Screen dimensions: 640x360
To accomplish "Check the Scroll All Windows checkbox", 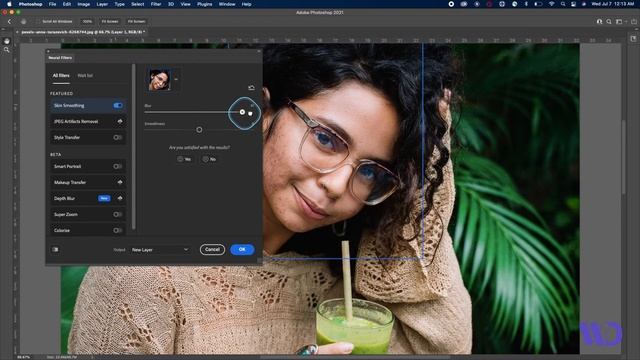I will tap(39, 21).
